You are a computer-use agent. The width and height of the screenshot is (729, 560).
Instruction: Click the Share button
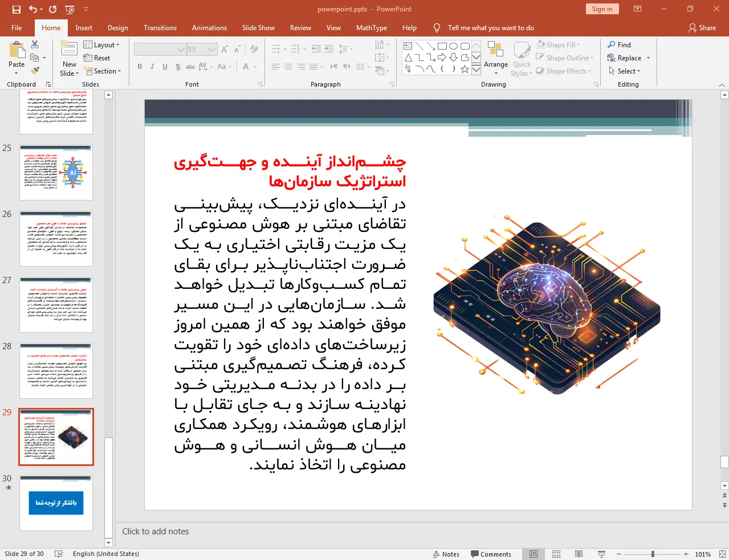point(702,27)
